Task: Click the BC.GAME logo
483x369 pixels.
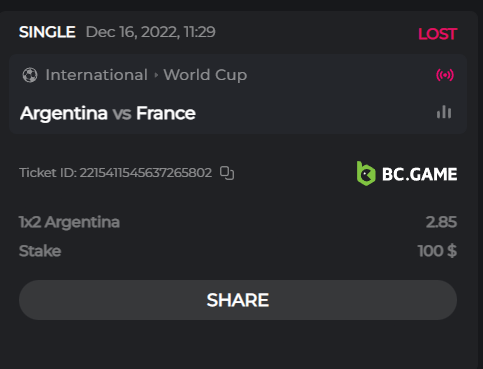Action: coord(407,174)
